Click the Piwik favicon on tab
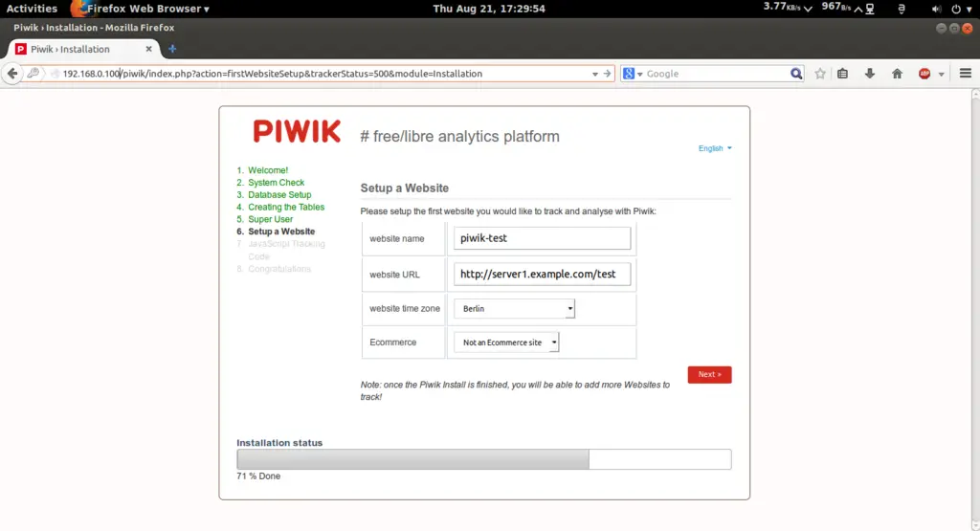This screenshot has width=980, height=531. (x=21, y=49)
